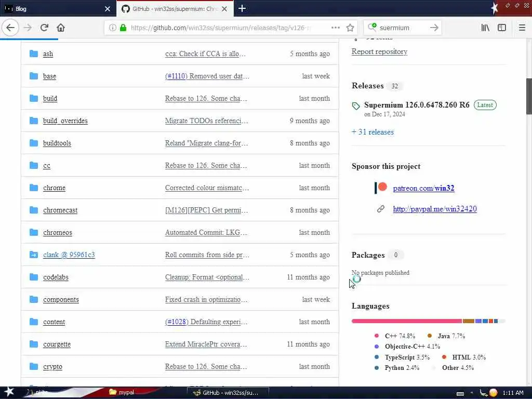Open the courgette folder
The image size is (532, 399).
[x=57, y=344]
